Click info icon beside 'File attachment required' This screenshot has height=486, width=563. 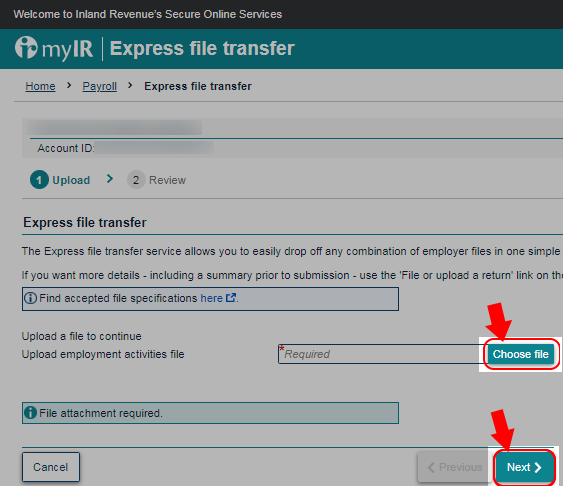pos(31,413)
